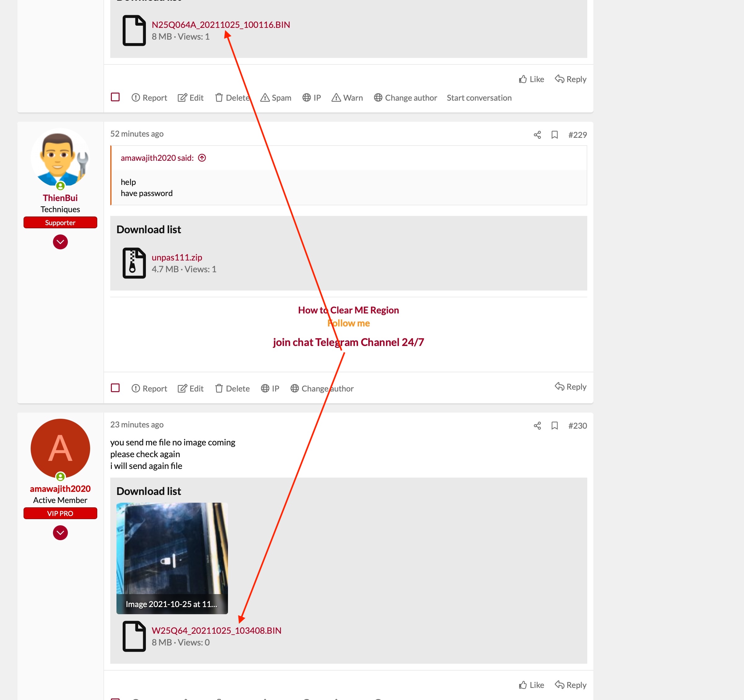Viewport: 744px width, 700px height.
Task: Download W25Q64_20211025_103408.BIN file
Action: 216,630
